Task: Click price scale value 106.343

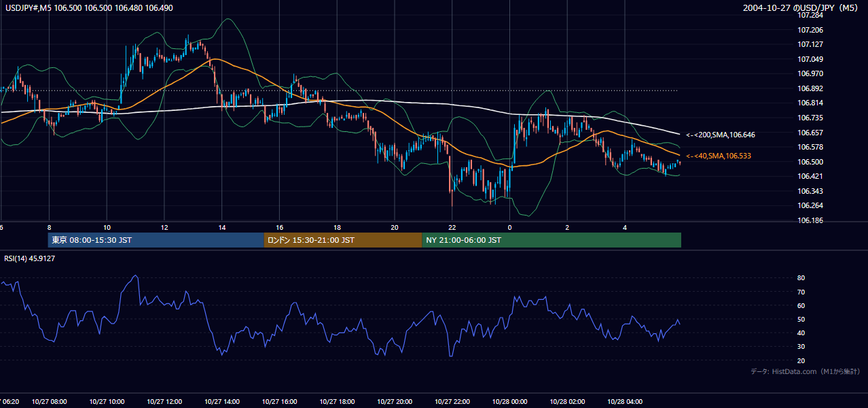Action: click(810, 191)
